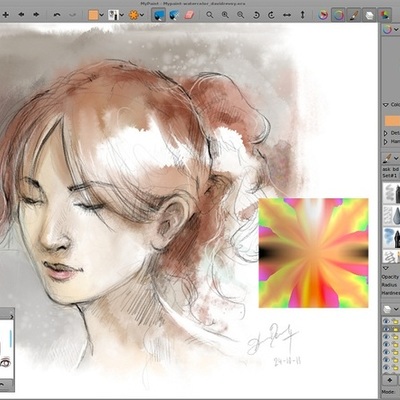Select the second blue paint mode icon
The height and width of the screenshot is (400, 400).
174,15
